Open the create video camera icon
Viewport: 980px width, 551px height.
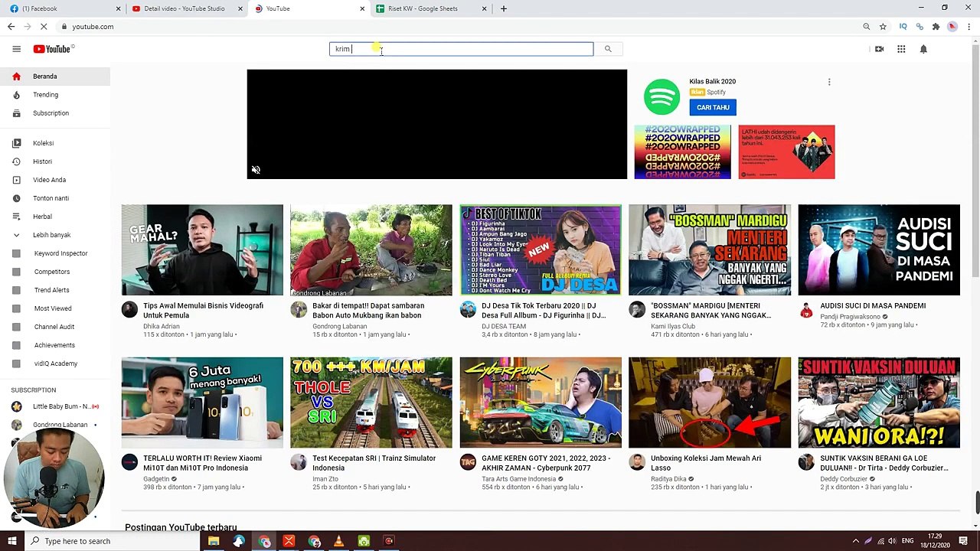pyautogui.click(x=879, y=49)
